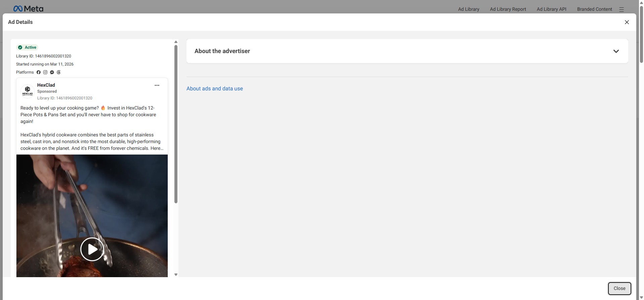This screenshot has height=300, width=644.
Task: Select the Library ID 1461896002001320 text at top
Action: click(44, 56)
